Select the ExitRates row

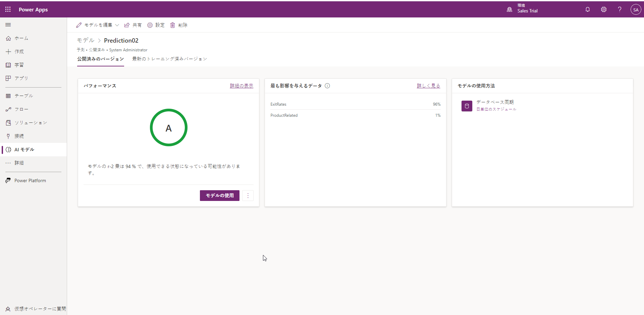tap(356, 104)
